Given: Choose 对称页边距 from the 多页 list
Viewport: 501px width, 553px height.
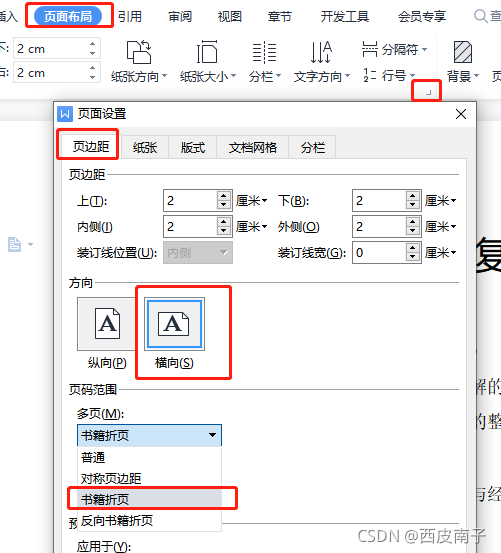Looking at the screenshot, I should (149, 478).
